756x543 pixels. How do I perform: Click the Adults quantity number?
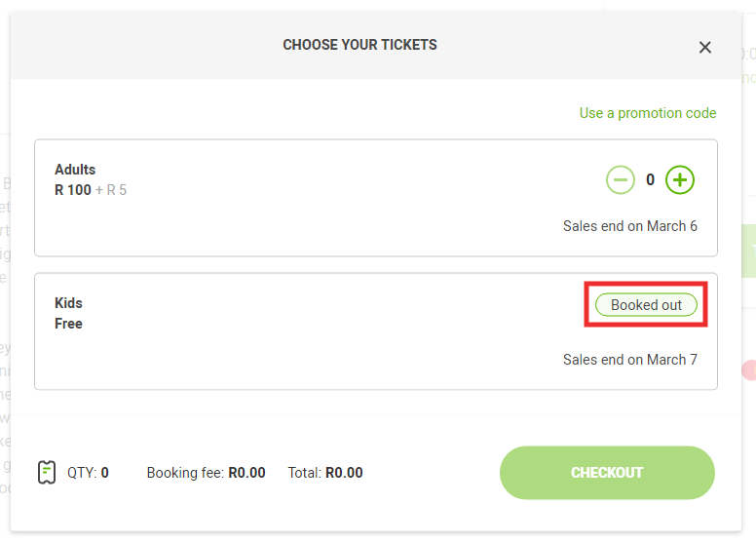pyautogui.click(x=651, y=180)
